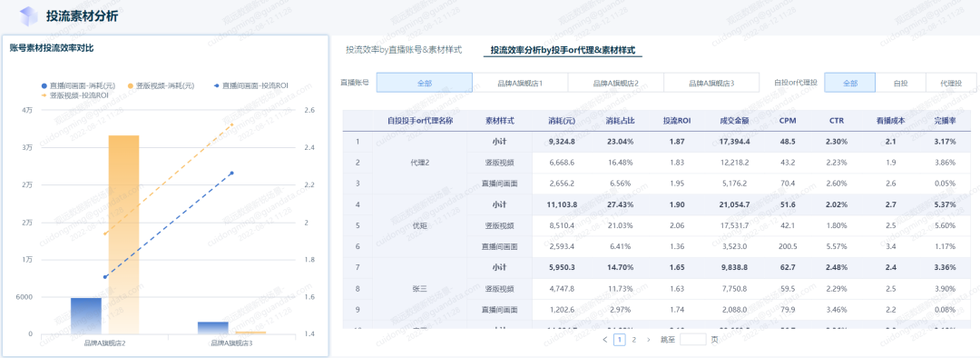Viewport: 980px width, 358px height.
Task: Click the 品牌A旗舰店3 x-axis label
Action: pos(232,343)
